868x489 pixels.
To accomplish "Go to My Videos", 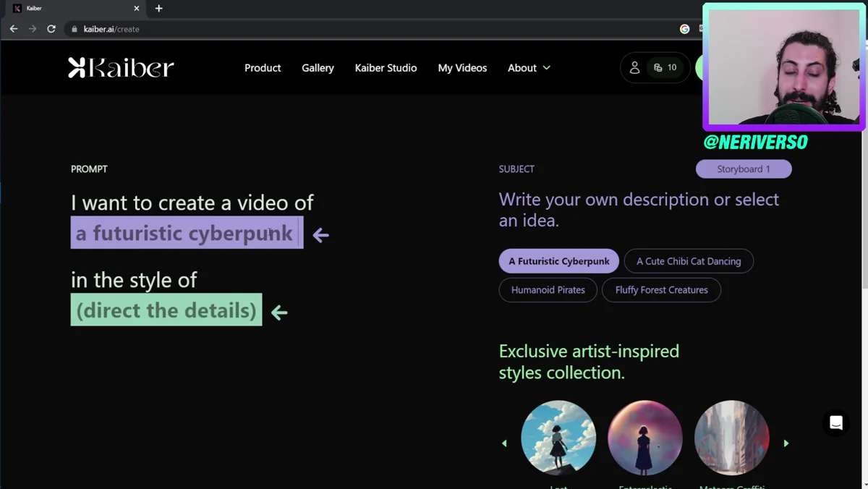I will point(462,68).
